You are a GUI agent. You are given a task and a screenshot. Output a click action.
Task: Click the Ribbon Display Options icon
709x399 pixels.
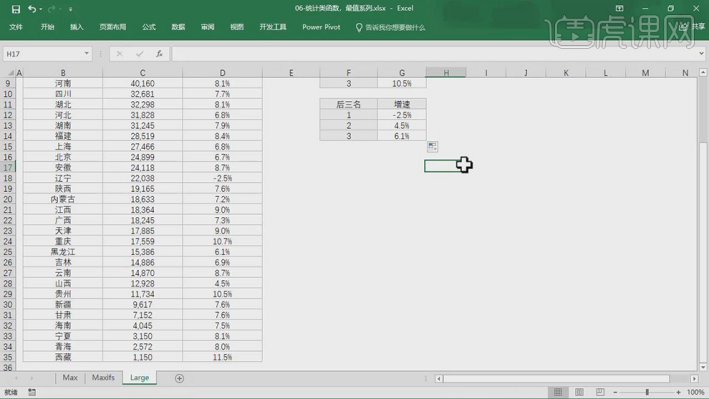pyautogui.click(x=619, y=8)
